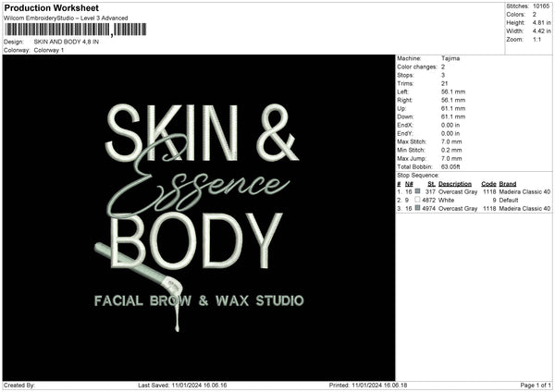Click the 'Brand' column header
The width and height of the screenshot is (555, 392).
tap(508, 184)
